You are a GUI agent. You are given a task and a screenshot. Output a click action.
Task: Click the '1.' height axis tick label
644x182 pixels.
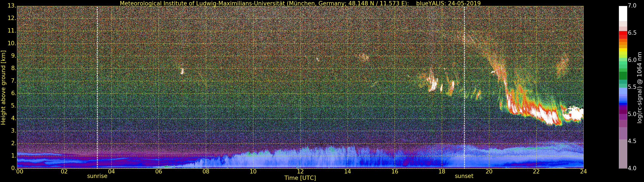pos(14,156)
